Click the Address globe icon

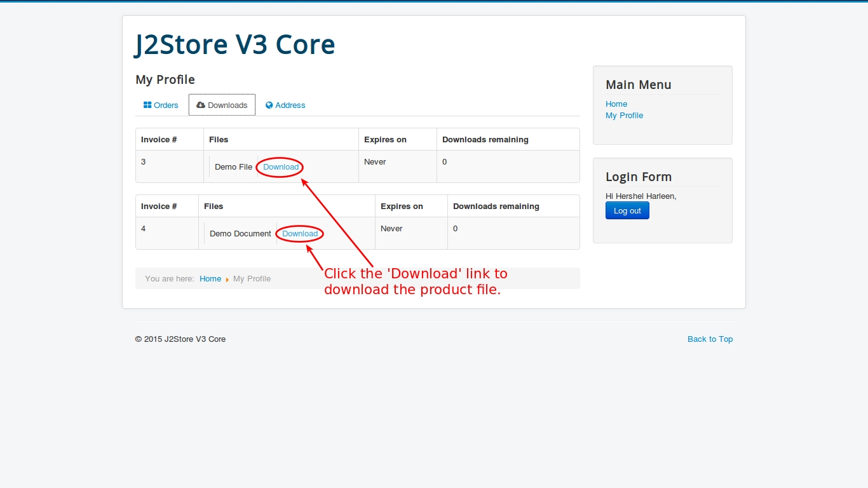269,105
